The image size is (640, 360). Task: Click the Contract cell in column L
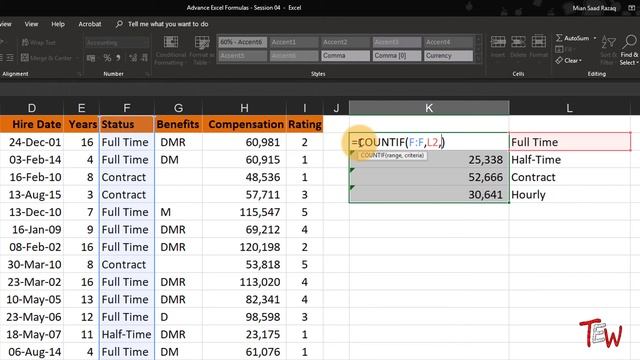coord(570,177)
